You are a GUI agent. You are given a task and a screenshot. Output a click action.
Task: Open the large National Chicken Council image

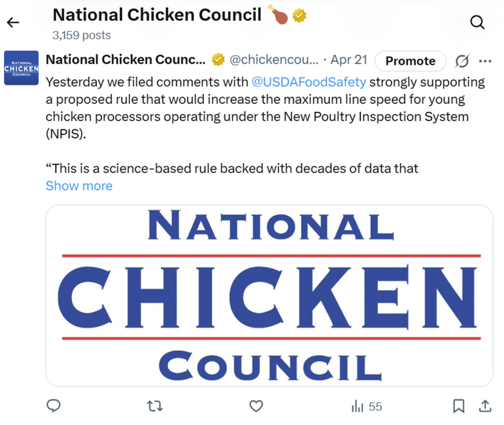(269, 295)
